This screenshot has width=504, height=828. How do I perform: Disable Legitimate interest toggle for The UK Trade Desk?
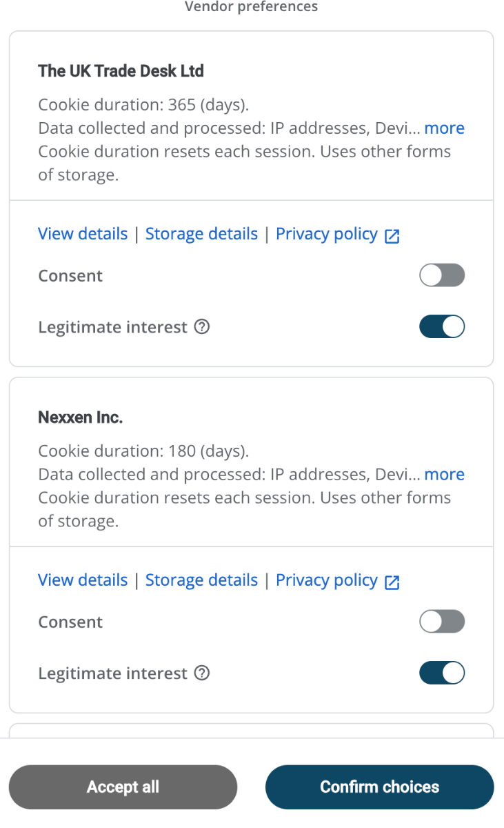(442, 327)
